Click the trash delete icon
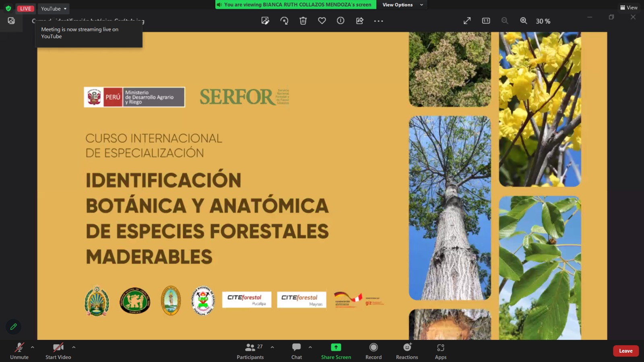644x362 pixels. click(303, 21)
